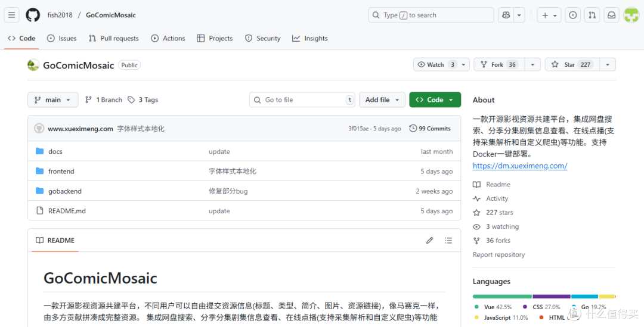Switch to the Projects tab
The height and width of the screenshot is (327, 644).
click(215, 38)
